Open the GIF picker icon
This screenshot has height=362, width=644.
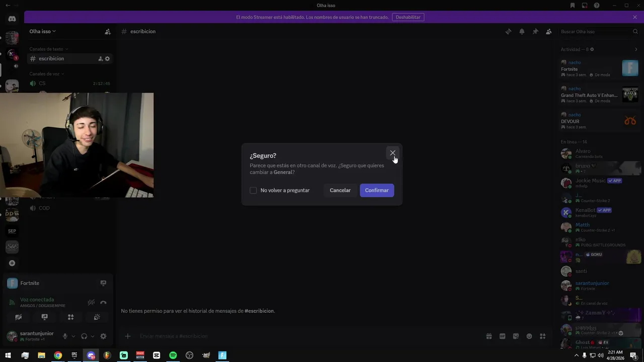pyautogui.click(x=502, y=336)
